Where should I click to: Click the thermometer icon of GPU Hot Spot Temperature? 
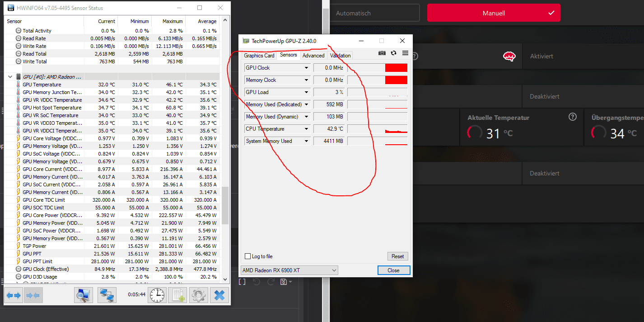pos(18,108)
